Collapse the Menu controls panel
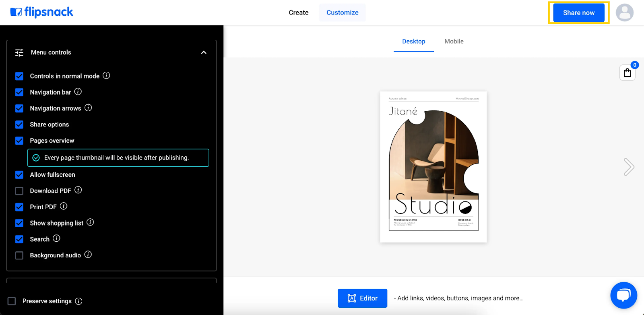Screen dimensions: 644x315 tap(204, 52)
